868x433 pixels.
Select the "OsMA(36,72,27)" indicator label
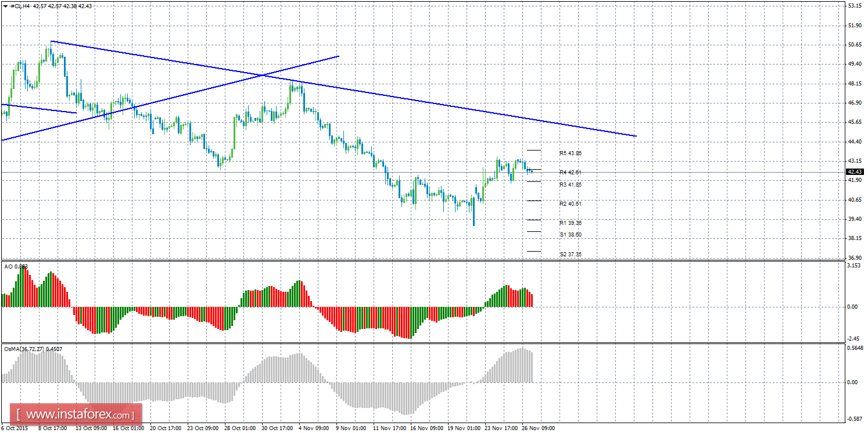pos(25,349)
